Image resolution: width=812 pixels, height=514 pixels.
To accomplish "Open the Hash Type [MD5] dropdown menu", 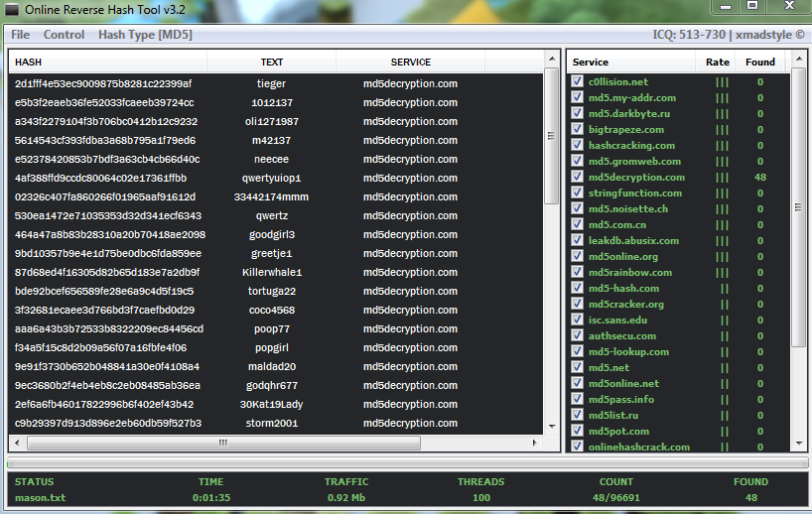I will (145, 35).
